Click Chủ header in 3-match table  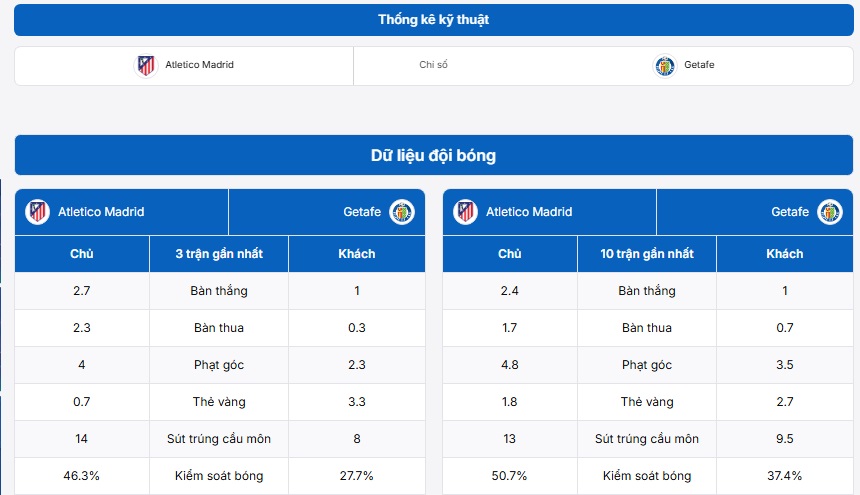click(82, 254)
